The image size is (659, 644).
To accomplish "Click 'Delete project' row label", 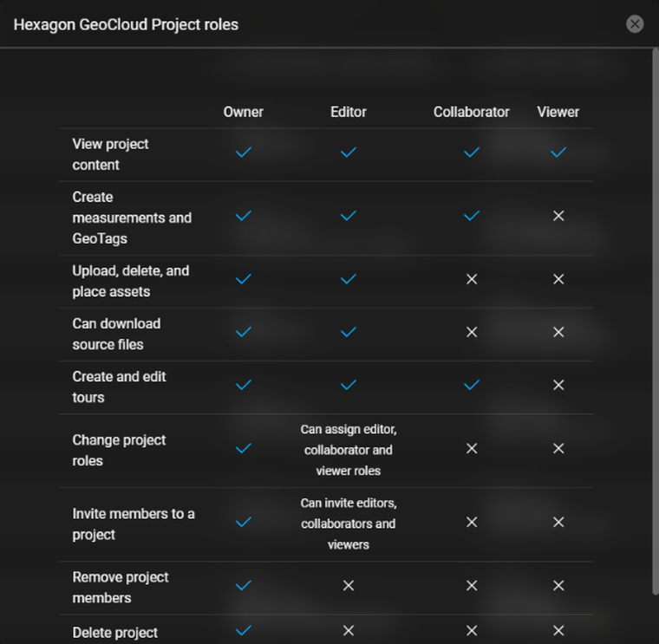I will coord(114,633).
